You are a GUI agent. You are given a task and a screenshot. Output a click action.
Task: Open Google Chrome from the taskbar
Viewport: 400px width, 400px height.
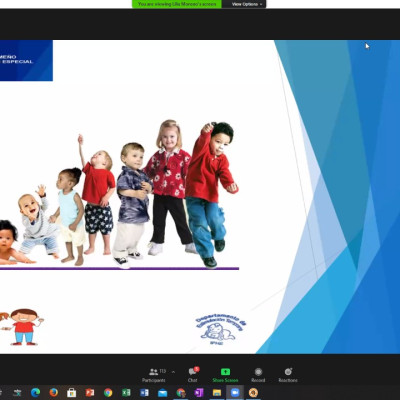click(x=108, y=393)
